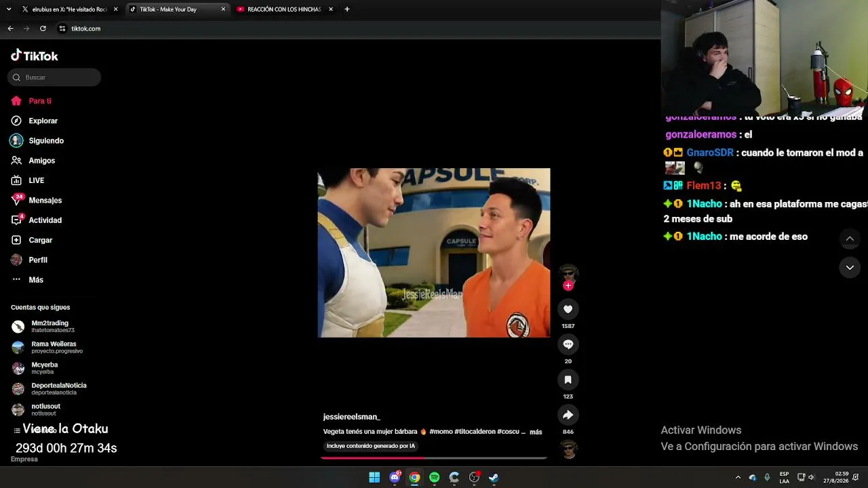The width and height of the screenshot is (868, 488).
Task: Seek on the video progress bar
Action: click(x=434, y=458)
